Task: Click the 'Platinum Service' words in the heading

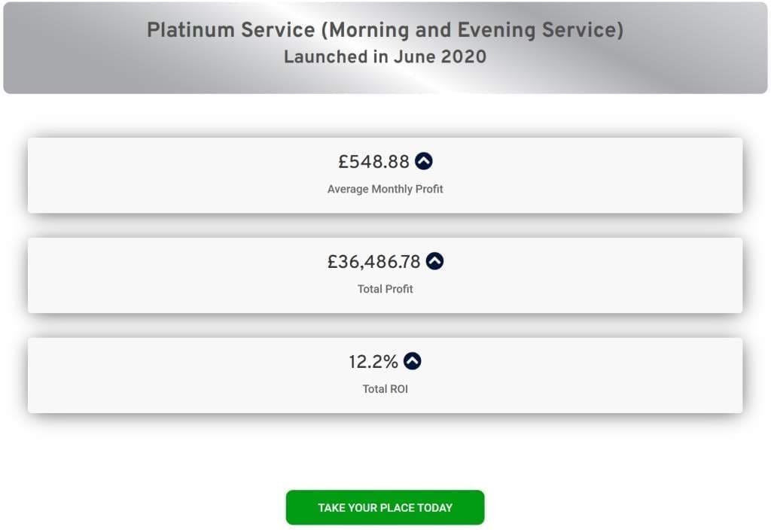Action: click(x=230, y=30)
